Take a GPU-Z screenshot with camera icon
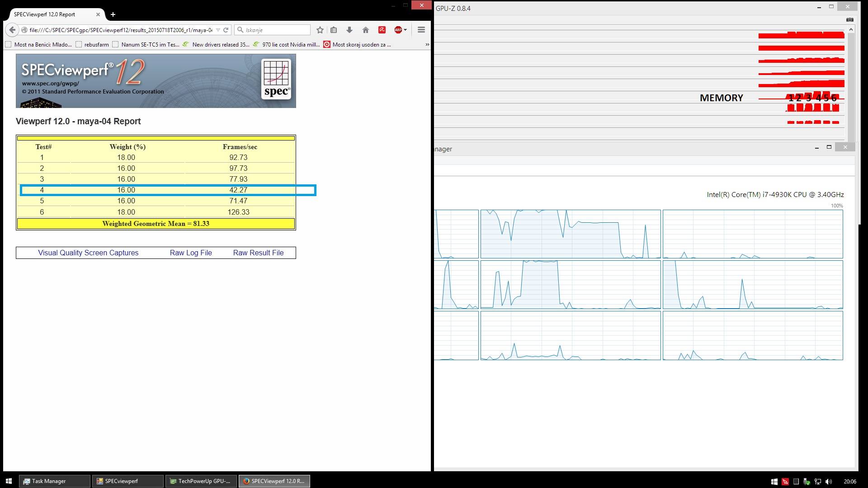The height and width of the screenshot is (488, 868). (x=849, y=19)
